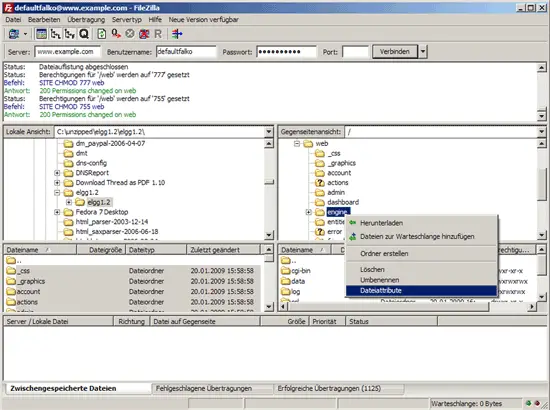Click the Passwort input field
The image size is (550, 410).
click(x=286, y=52)
